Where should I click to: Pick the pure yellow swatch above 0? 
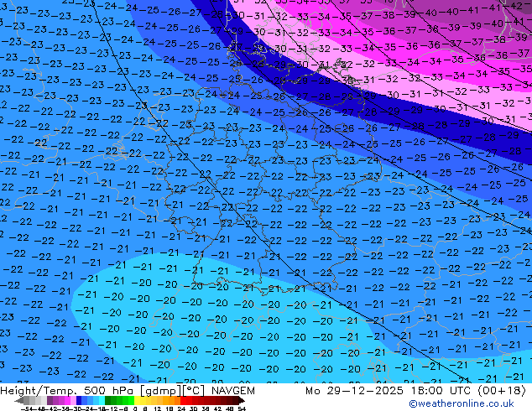[137, 401]
